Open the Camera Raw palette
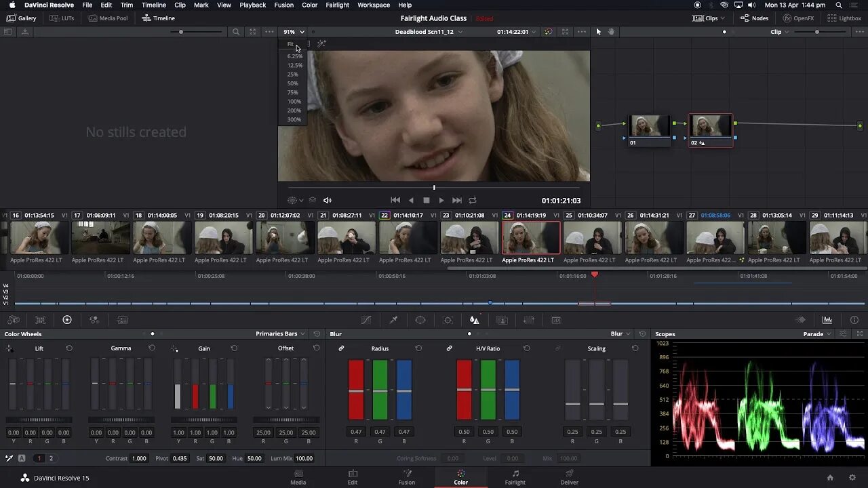The image size is (868, 488). (x=13, y=320)
